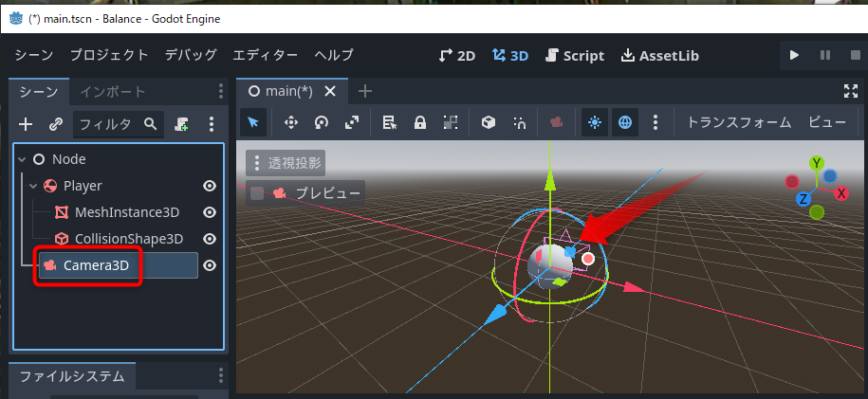The image size is (868, 399).
Task: Hide the Camera3D visibility eye
Action: pos(210,265)
